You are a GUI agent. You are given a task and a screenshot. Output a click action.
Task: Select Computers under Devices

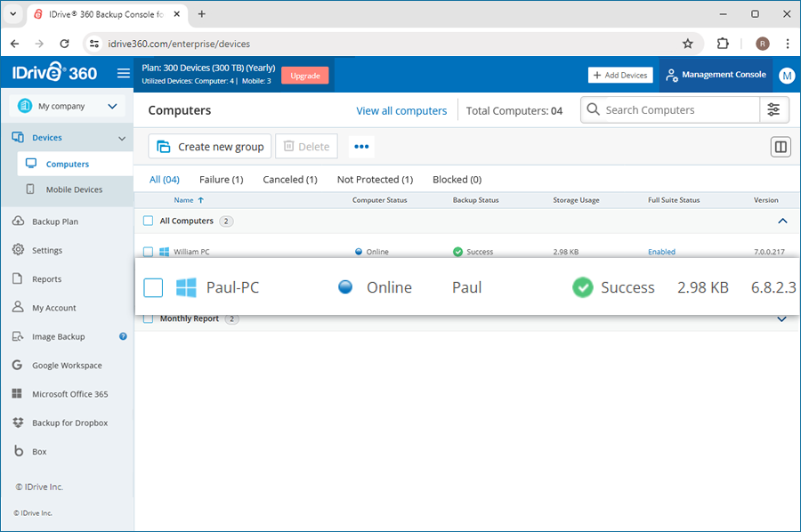[x=75, y=164]
